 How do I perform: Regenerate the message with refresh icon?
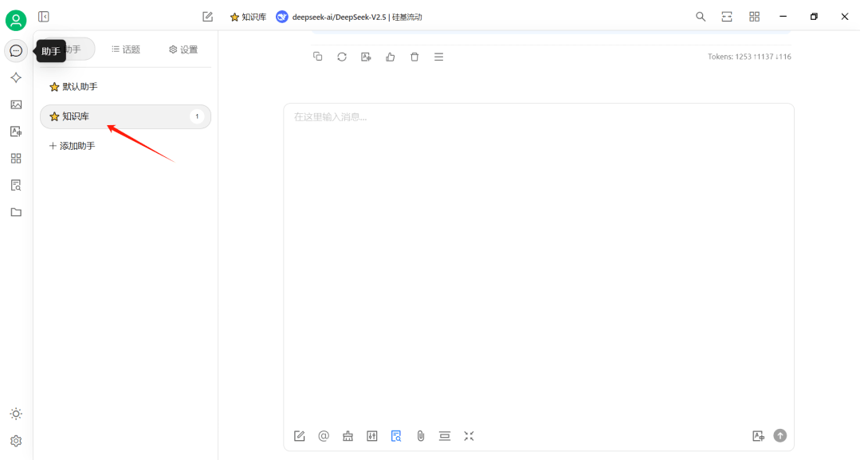342,57
